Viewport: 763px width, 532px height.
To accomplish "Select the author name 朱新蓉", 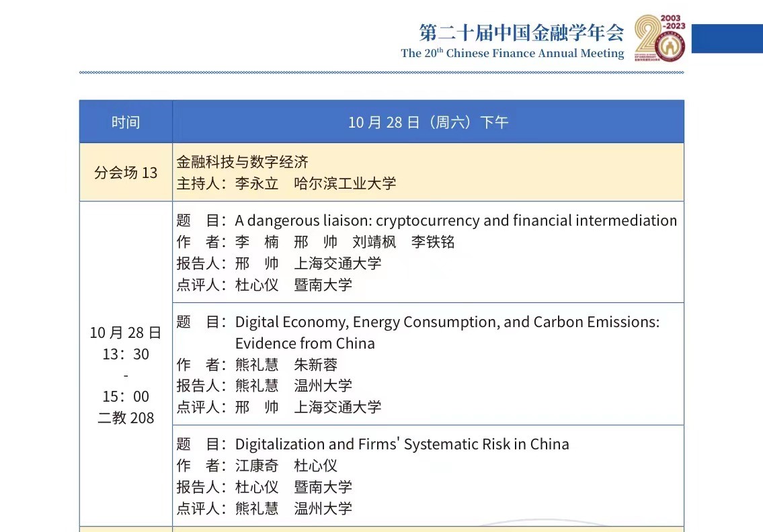I will click(315, 365).
